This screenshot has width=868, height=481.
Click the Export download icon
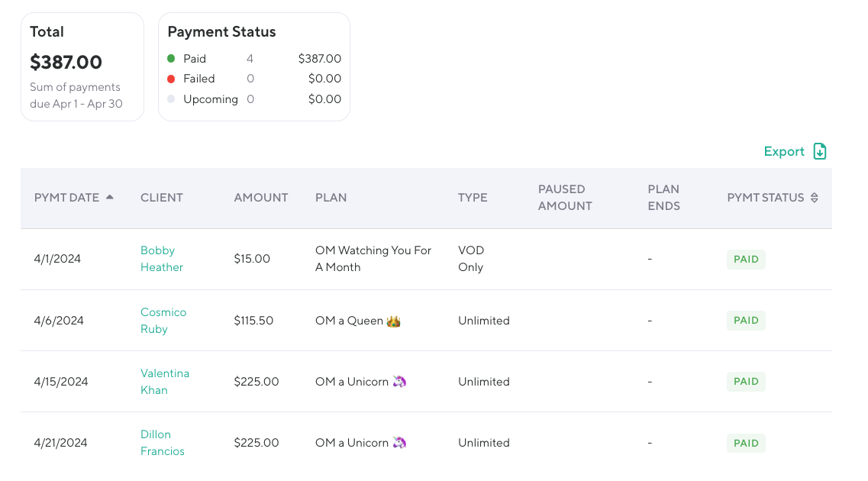click(820, 151)
